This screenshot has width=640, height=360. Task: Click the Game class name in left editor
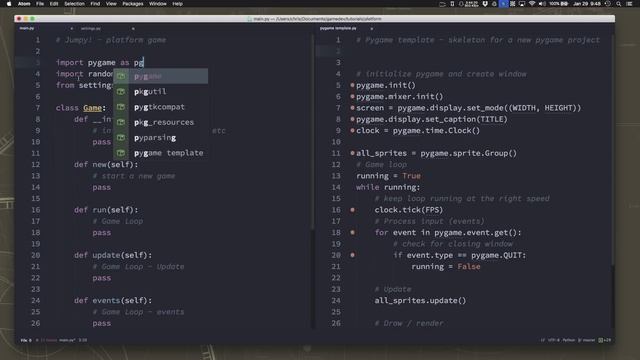coord(93,108)
